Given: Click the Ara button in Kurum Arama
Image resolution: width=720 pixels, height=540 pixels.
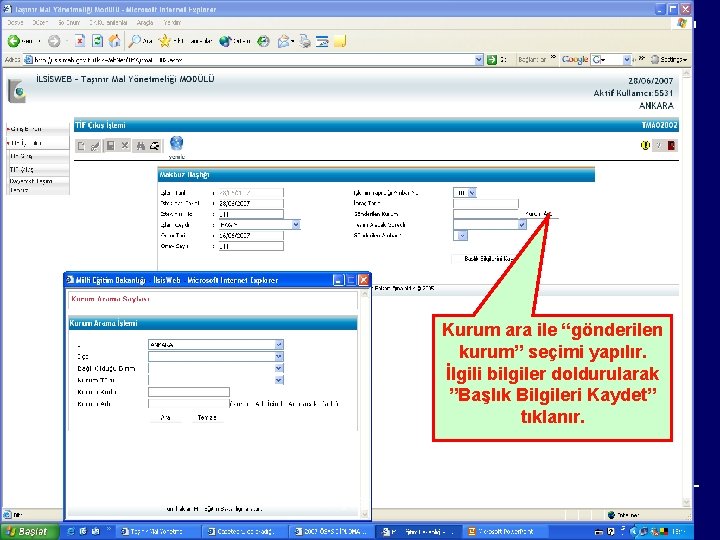Looking at the screenshot, I should coord(165,417).
